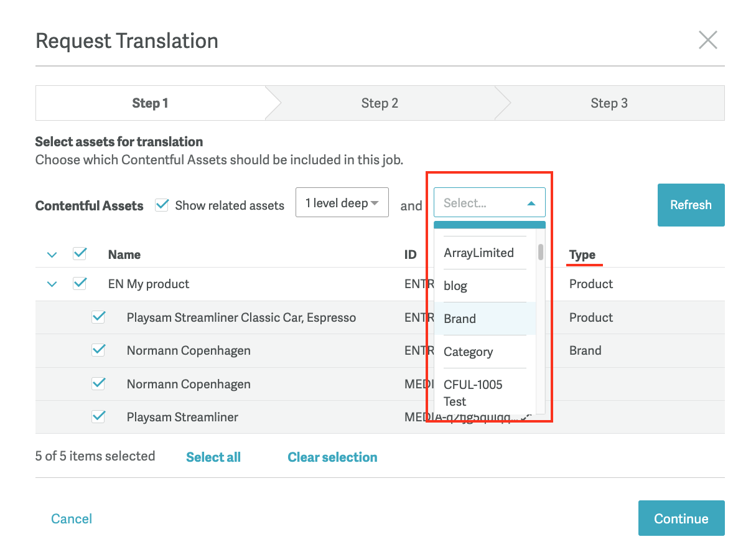The width and height of the screenshot is (756, 552).
Task: Toggle the Show related assets checkbox
Action: tap(162, 205)
